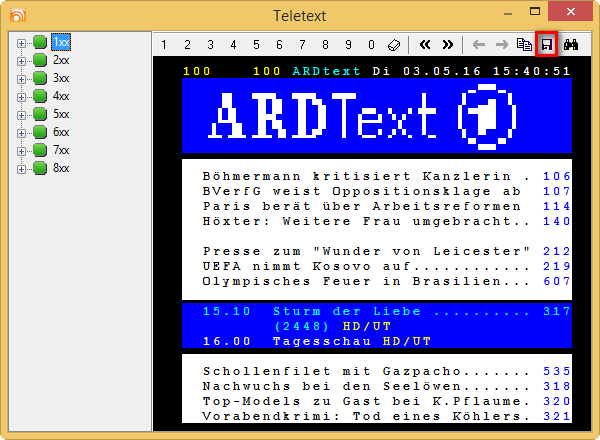Click green icon beside 5xx
Screen dimensions: 600x440
(40, 114)
